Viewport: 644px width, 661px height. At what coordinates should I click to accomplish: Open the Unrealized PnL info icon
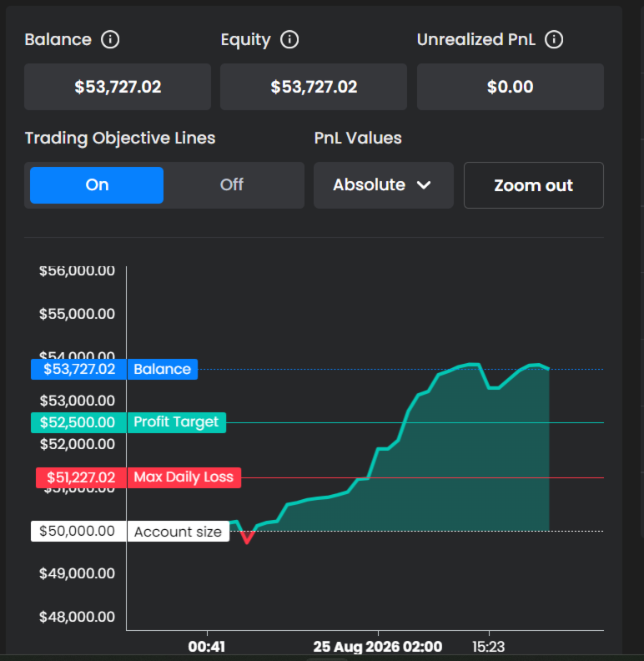coord(554,39)
